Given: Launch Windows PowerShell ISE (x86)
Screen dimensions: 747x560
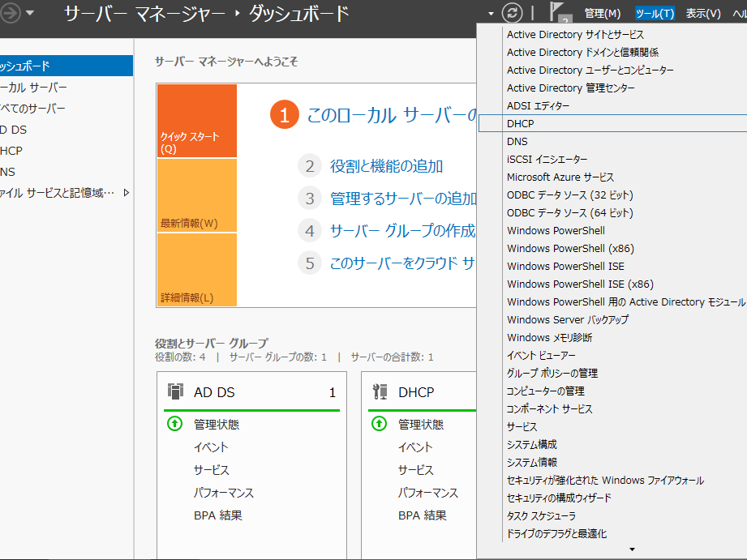Looking at the screenshot, I should click(x=580, y=284).
